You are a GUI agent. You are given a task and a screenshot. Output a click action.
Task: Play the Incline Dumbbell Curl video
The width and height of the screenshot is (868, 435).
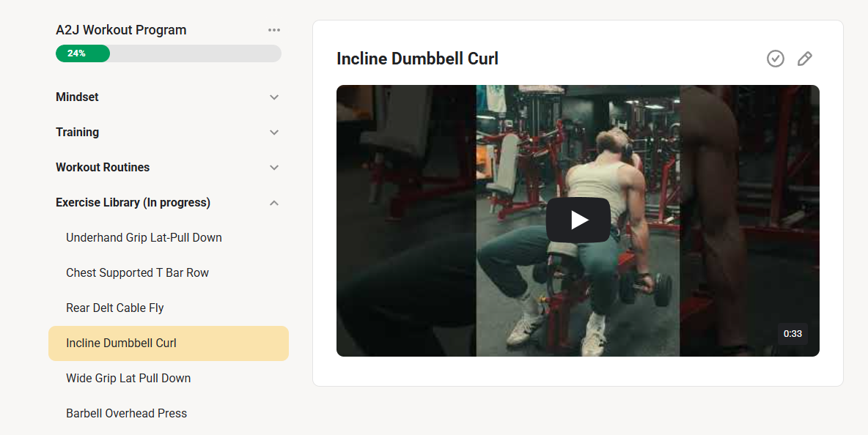point(578,220)
